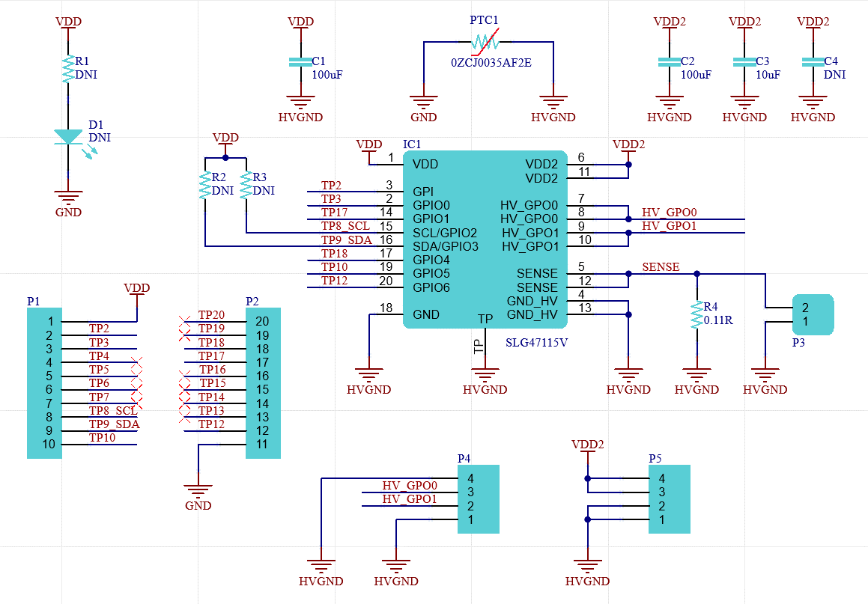868x604 pixels.
Task: Pick the R4 0.11R sense resistor
Action: coord(697,315)
